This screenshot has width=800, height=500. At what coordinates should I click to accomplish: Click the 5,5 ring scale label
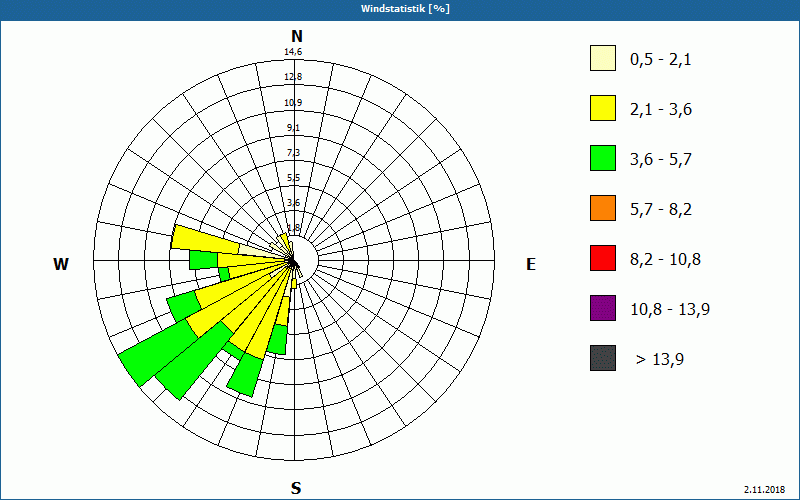point(293,178)
